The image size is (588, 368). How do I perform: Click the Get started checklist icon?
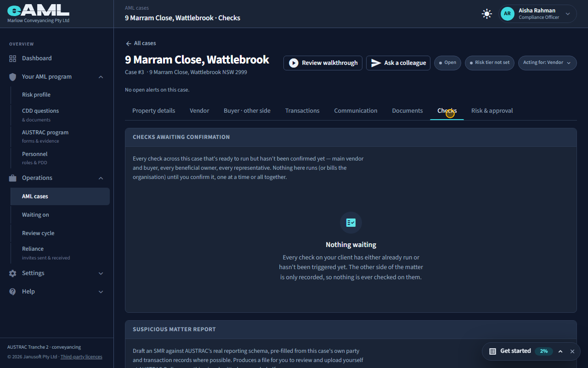(x=492, y=351)
